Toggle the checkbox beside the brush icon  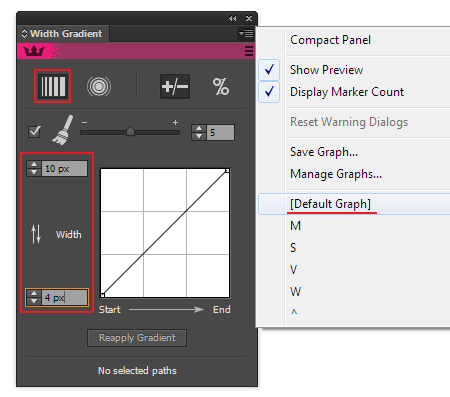coord(35,132)
